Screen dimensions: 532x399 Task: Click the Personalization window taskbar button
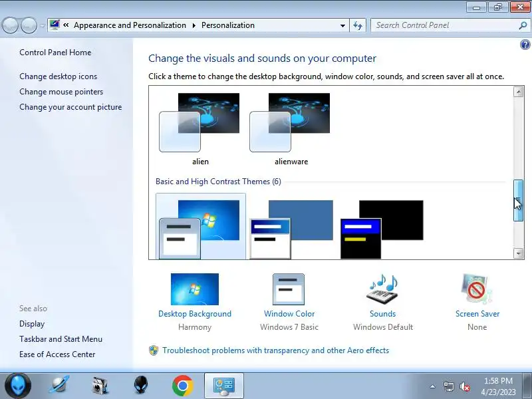pos(224,386)
